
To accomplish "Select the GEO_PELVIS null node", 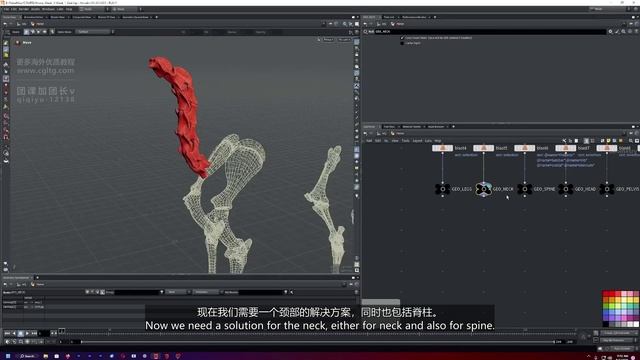I will point(607,189).
